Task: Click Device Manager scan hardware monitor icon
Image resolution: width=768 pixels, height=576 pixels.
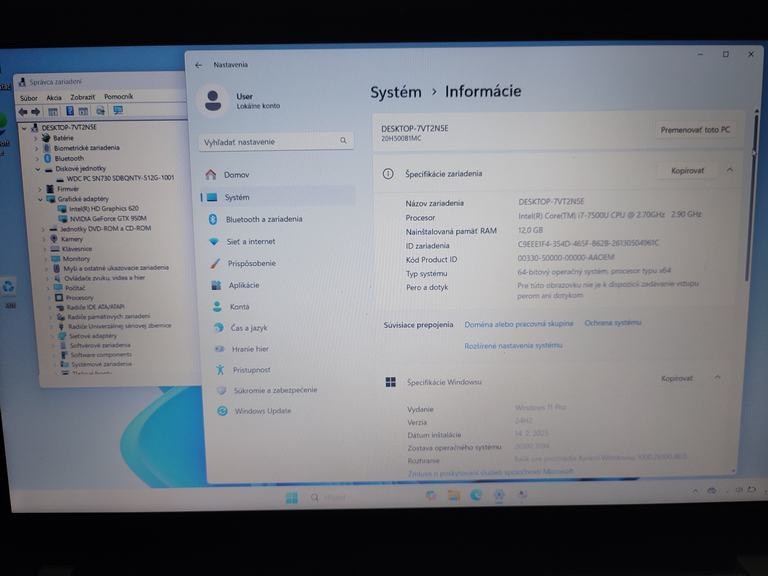Action: pyautogui.click(x=118, y=110)
